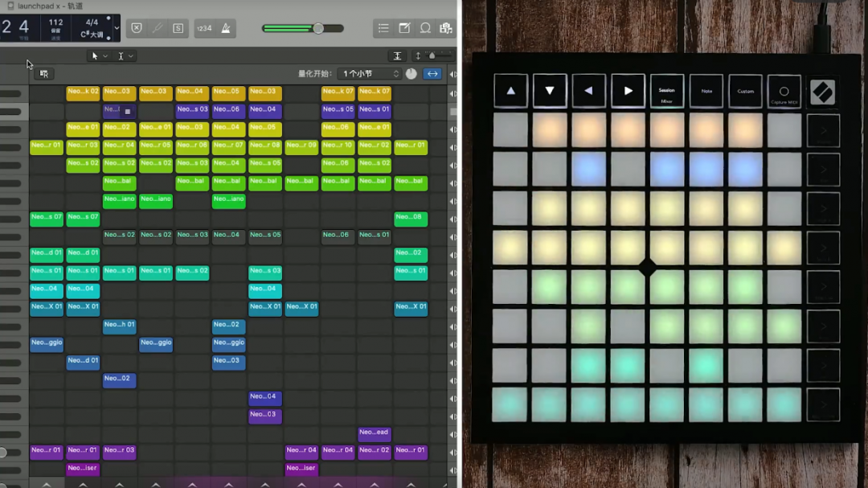Open the pointer tool dropdown menu
Viewport: 868px width, 488px height.
[98, 56]
